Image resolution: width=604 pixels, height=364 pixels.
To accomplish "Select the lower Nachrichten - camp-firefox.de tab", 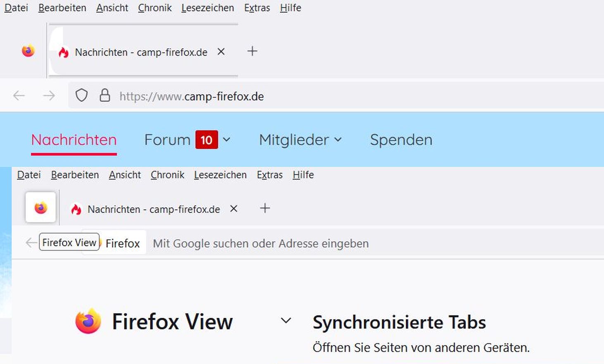I will click(x=153, y=209).
